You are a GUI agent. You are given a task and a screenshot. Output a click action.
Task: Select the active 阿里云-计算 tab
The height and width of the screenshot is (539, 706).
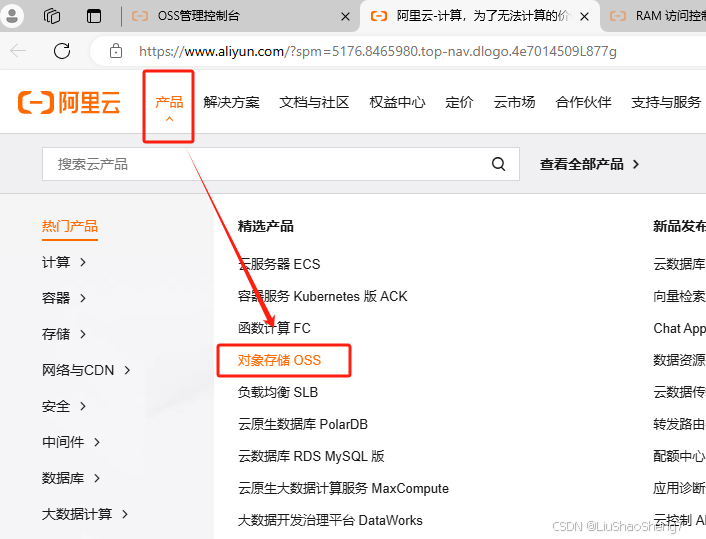(480, 16)
